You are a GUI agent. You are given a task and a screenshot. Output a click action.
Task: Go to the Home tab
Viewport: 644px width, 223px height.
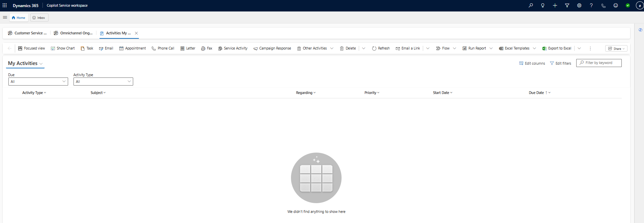pos(19,18)
